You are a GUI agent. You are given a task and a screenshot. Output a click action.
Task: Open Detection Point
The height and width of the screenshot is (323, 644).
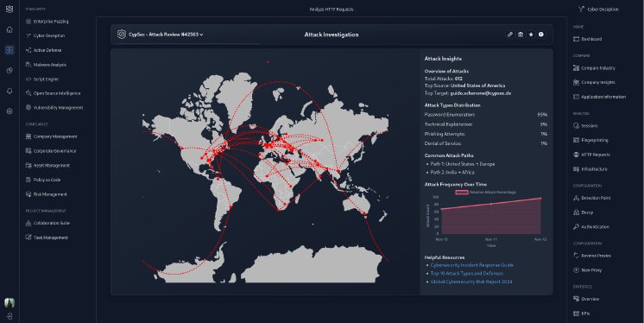(x=592, y=198)
